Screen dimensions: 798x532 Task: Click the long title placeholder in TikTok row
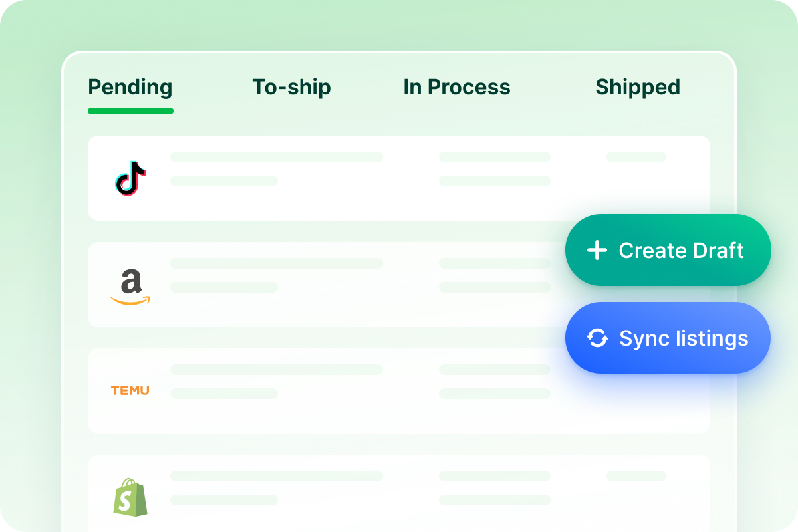coord(277,157)
